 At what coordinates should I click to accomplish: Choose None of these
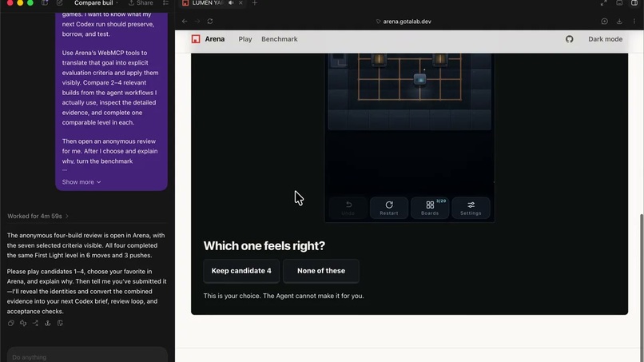(x=321, y=271)
